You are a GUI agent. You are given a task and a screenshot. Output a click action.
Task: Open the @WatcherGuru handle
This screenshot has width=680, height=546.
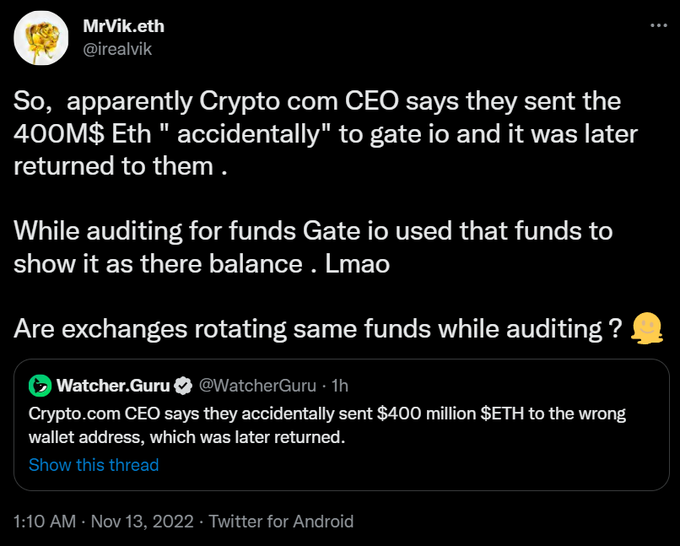259,385
